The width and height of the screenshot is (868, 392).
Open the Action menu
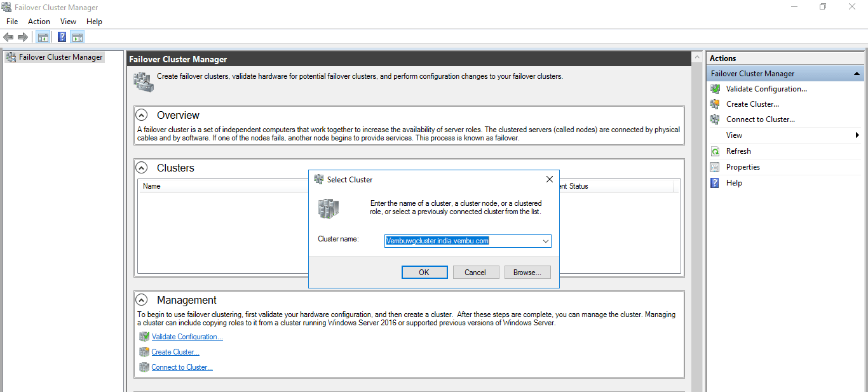[39, 22]
